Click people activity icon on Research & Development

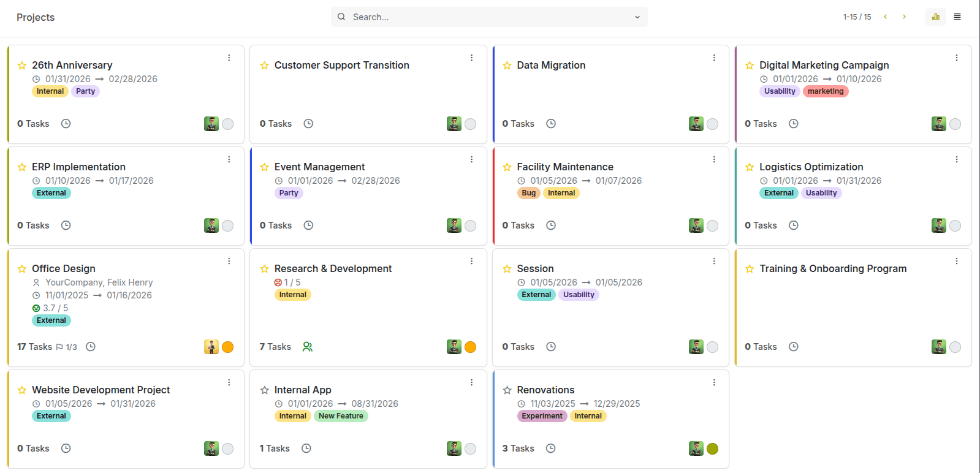[x=308, y=347]
